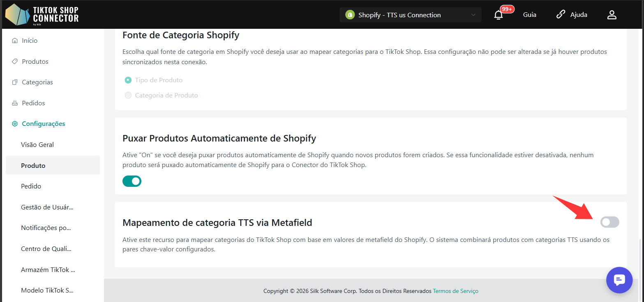
Task: Click the Categorias sidebar icon
Action: coord(15,82)
